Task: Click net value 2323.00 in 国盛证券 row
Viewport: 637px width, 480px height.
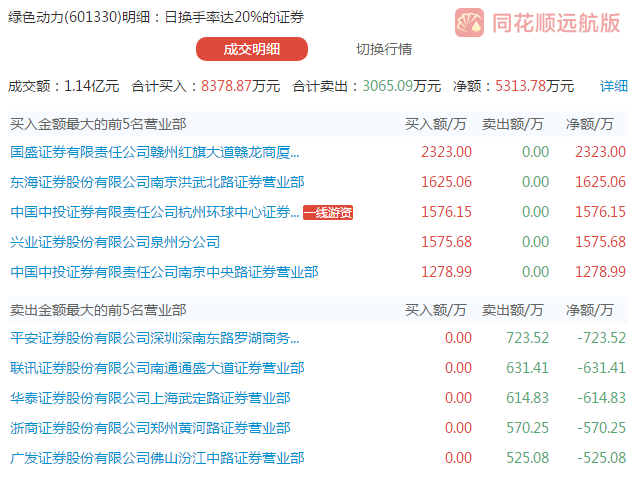Action: point(600,152)
